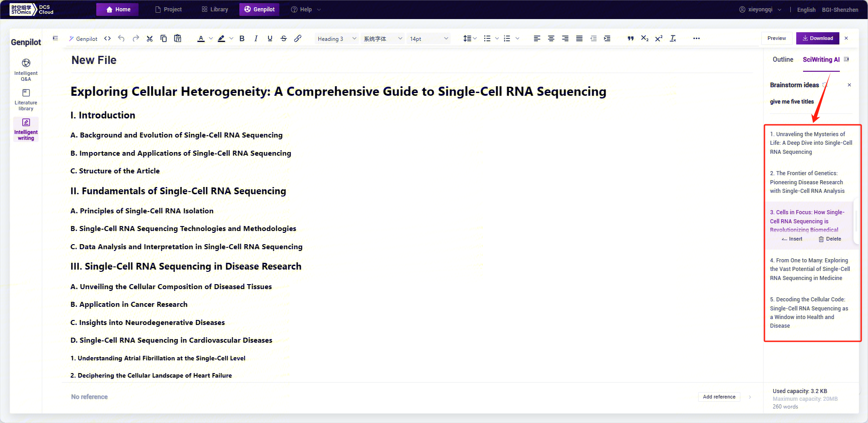Click the Add reference button
868x423 pixels.
click(719, 397)
